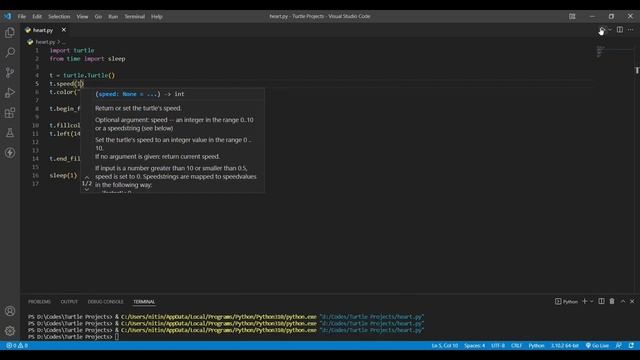Screen dimensions: 640x360
Task: Change end of line sequence CRLF
Action: tap(516, 345)
